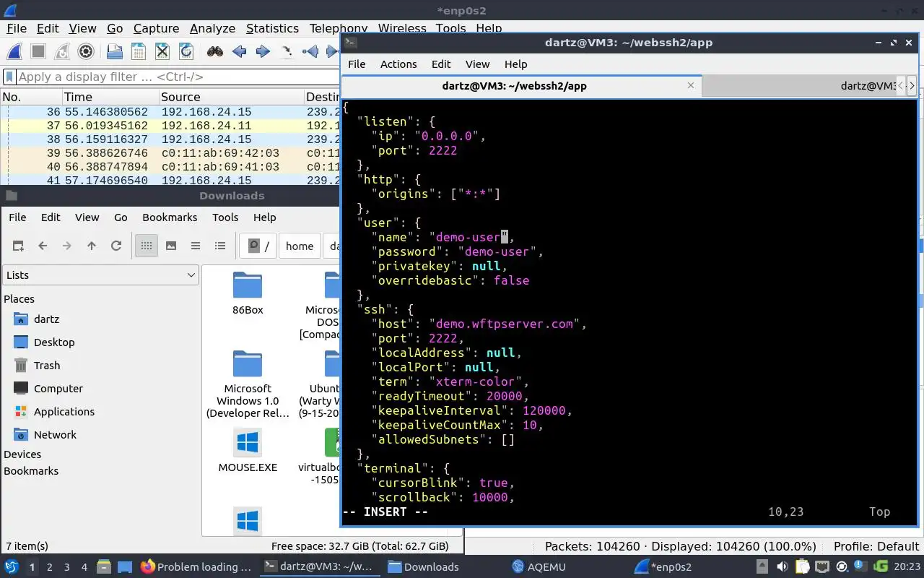Create a new tab in Downloads file manager
924x578 pixels.
point(18,246)
